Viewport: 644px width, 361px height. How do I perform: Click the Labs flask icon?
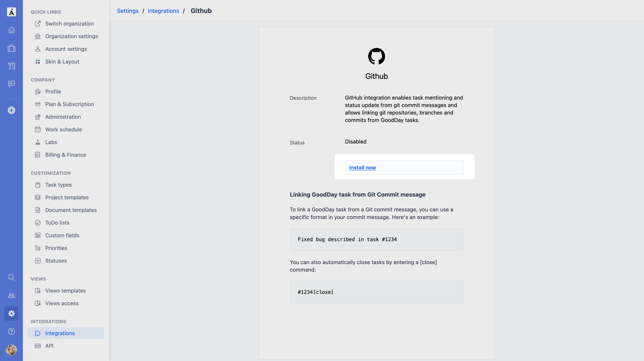pyautogui.click(x=38, y=142)
